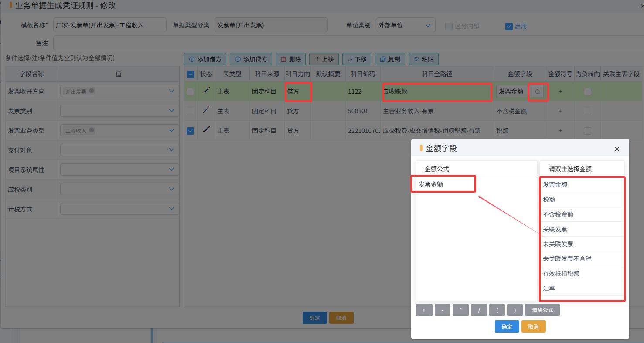Viewport: 644px width, 343px height.
Task: Click the 模板名称 input field
Action: 109,25
